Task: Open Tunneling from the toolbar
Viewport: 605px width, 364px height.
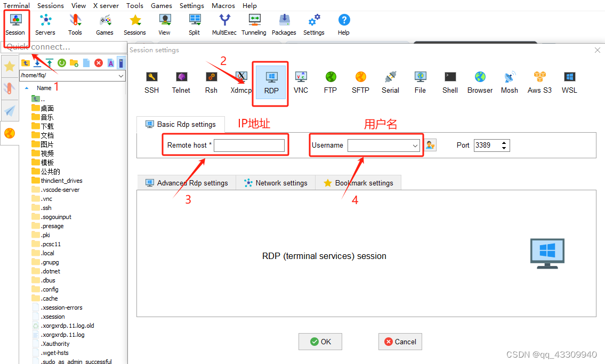Action: coord(254,25)
